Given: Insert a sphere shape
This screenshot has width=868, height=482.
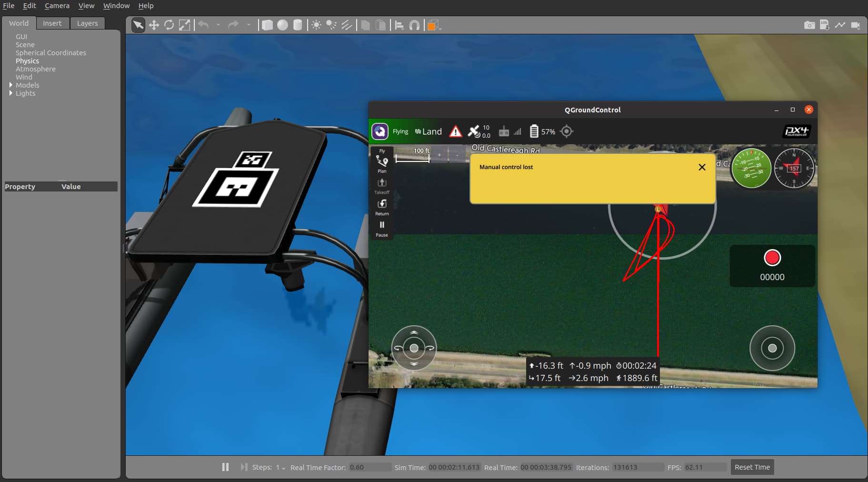Looking at the screenshot, I should (x=282, y=25).
